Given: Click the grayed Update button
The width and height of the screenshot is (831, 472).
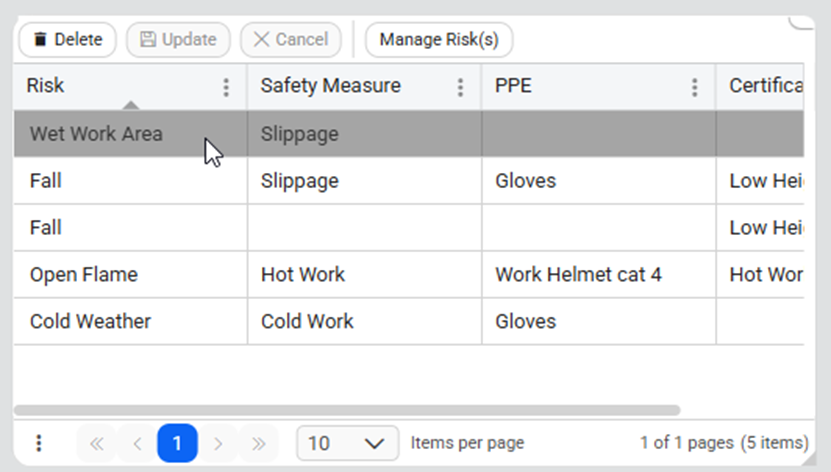Looking at the screenshot, I should (x=179, y=40).
